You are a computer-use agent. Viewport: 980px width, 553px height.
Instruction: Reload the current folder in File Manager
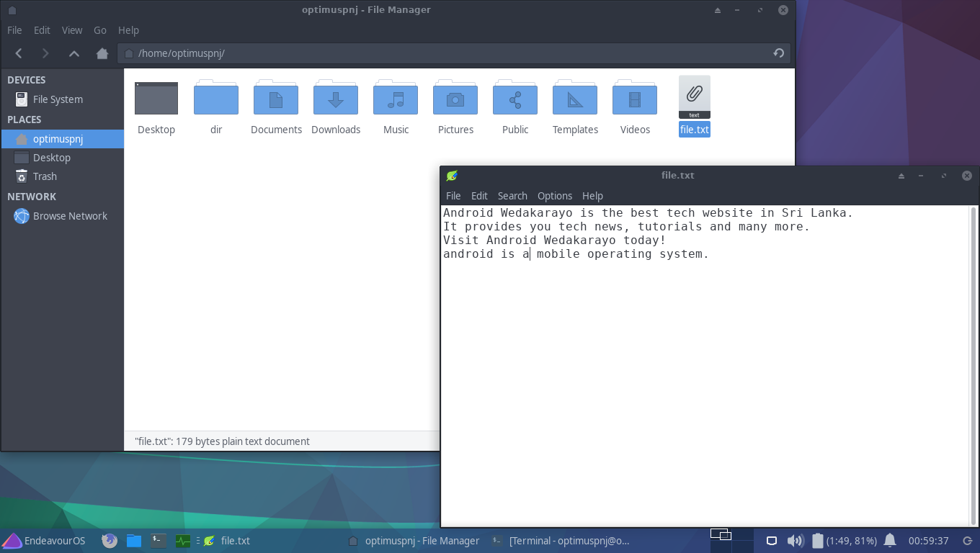778,53
